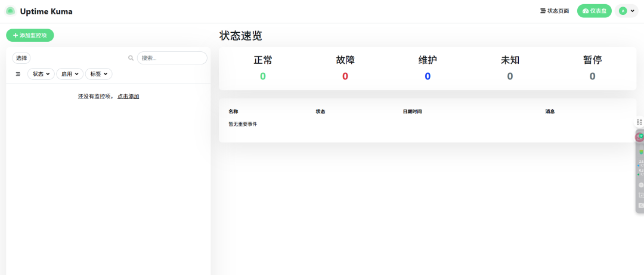The image size is (644, 275).
Task: Click the dropdown chevron next to avatar
Action: coord(633,11)
